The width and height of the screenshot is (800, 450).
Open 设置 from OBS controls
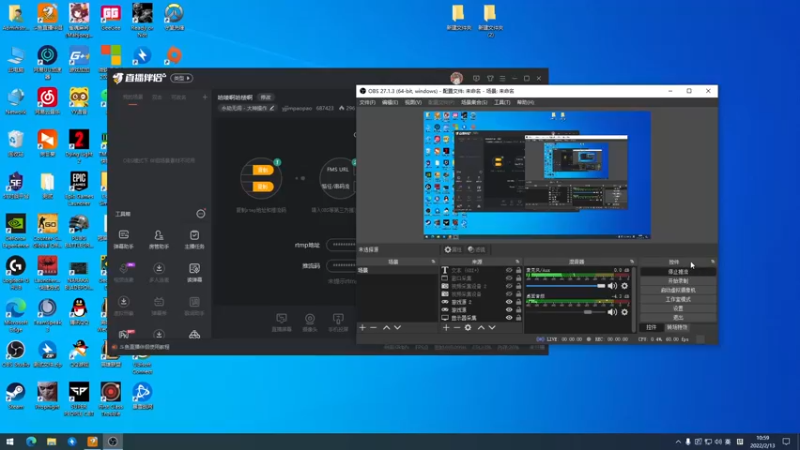point(678,309)
